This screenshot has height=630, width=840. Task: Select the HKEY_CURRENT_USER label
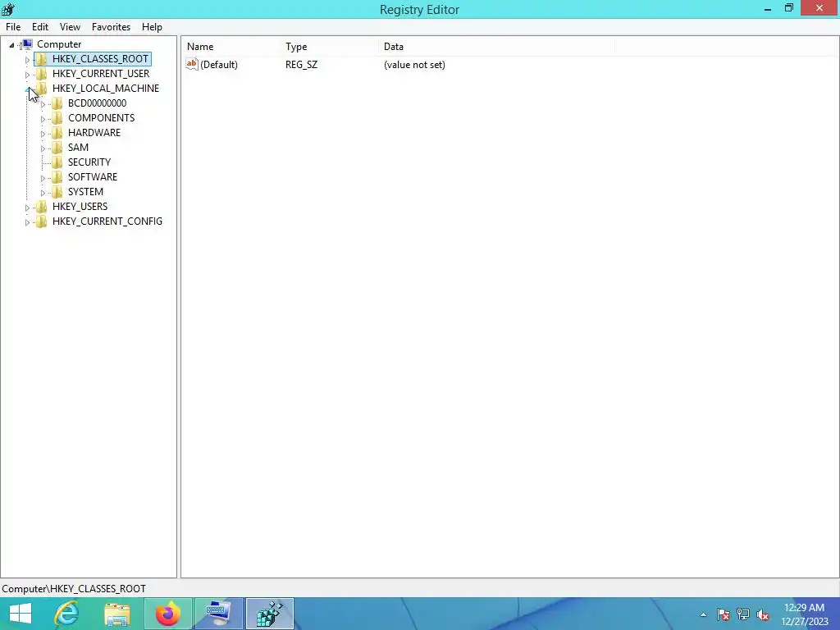[101, 74]
